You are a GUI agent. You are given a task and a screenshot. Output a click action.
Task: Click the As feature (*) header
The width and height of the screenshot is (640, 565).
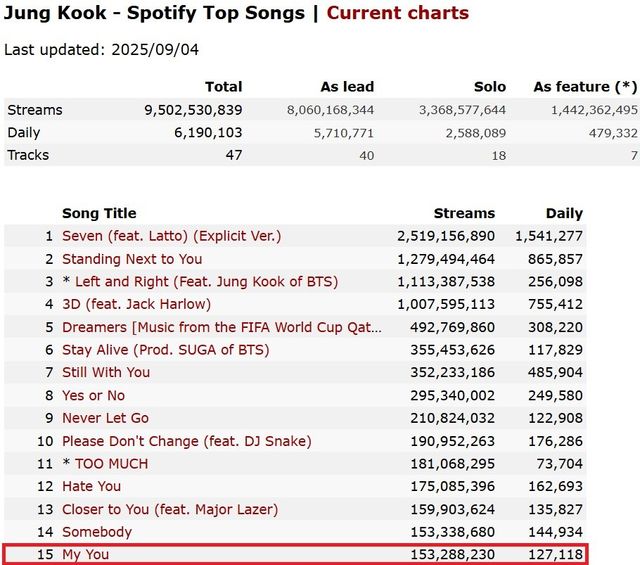586,87
